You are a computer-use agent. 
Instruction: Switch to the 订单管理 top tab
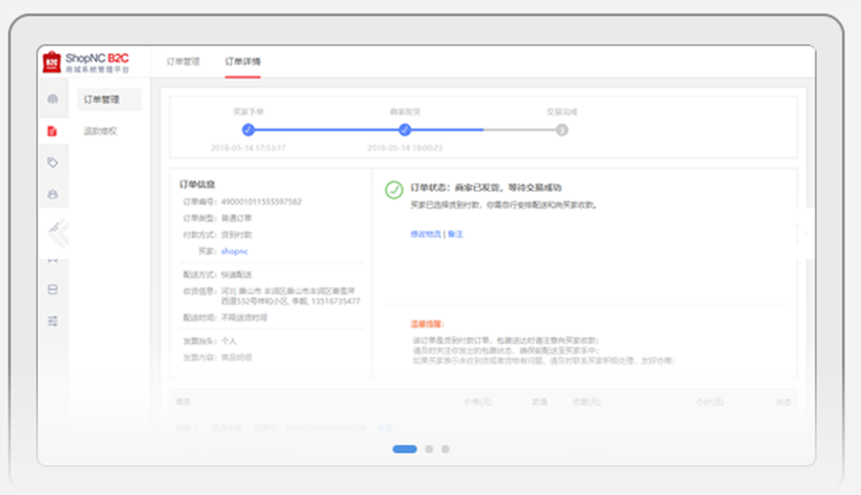click(183, 62)
